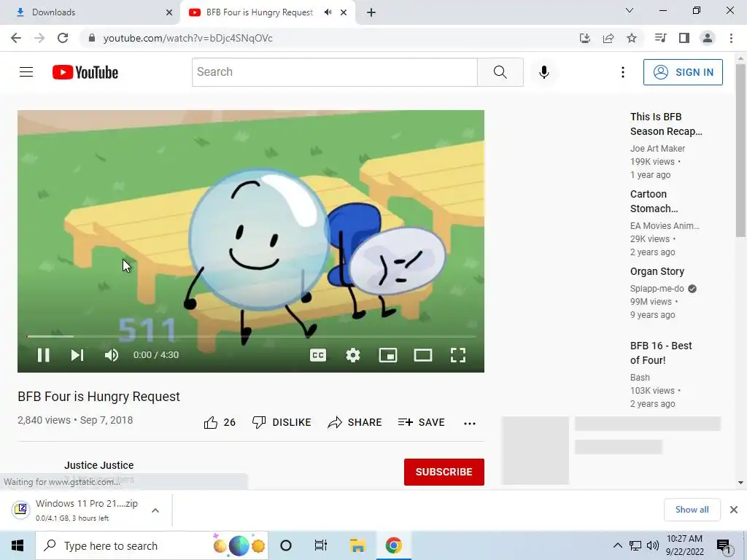The height and width of the screenshot is (560, 747).
Task: Open tab search chevron
Action: tap(630, 10)
